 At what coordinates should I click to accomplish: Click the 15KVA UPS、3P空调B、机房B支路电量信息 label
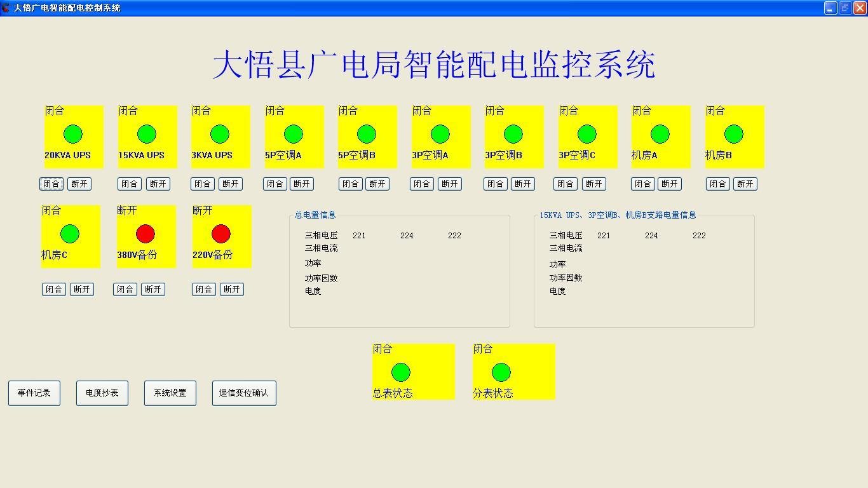click(x=618, y=215)
